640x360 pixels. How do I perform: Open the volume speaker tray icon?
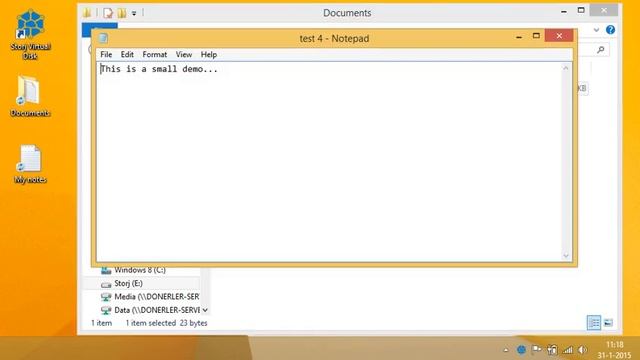(582, 350)
